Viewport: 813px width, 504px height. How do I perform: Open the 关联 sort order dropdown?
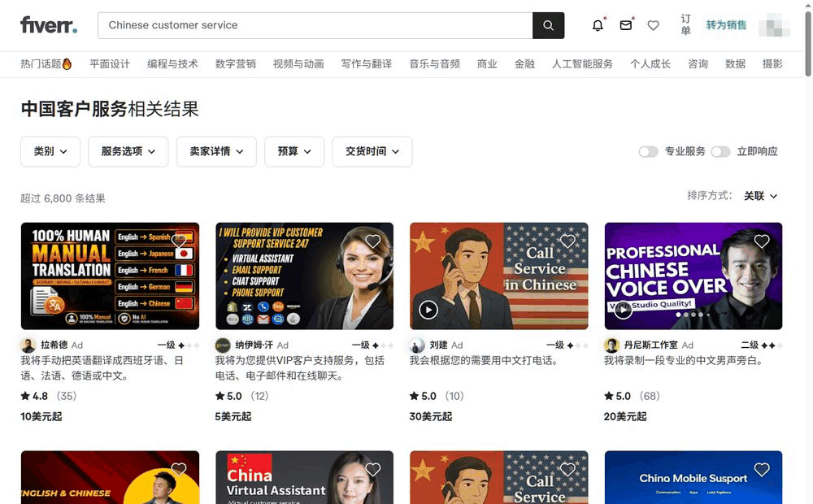[761, 196]
